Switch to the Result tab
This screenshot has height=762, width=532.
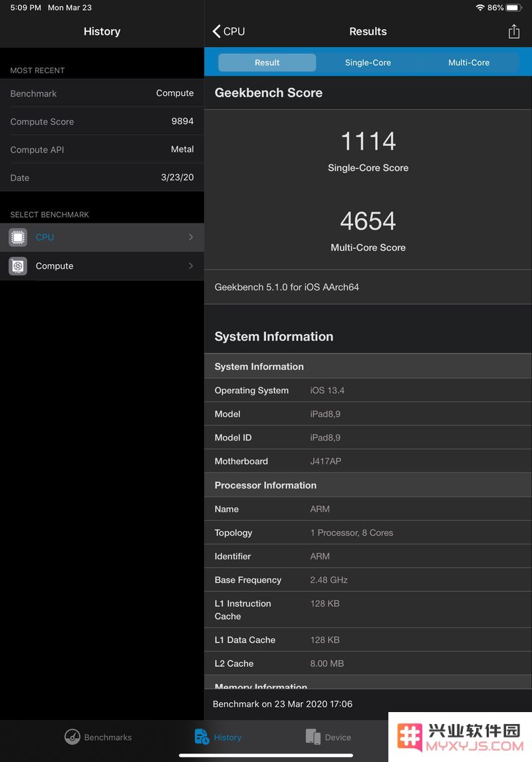[267, 62]
